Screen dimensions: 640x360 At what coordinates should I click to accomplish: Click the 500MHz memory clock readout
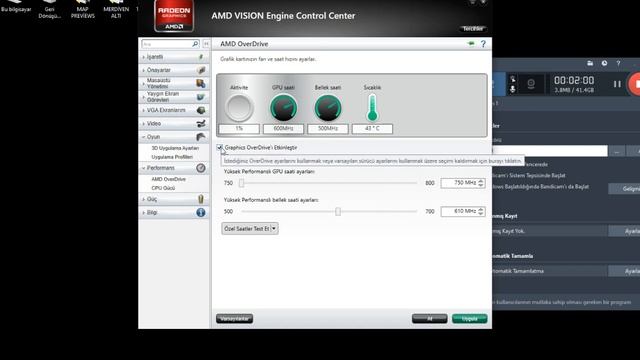click(328, 129)
